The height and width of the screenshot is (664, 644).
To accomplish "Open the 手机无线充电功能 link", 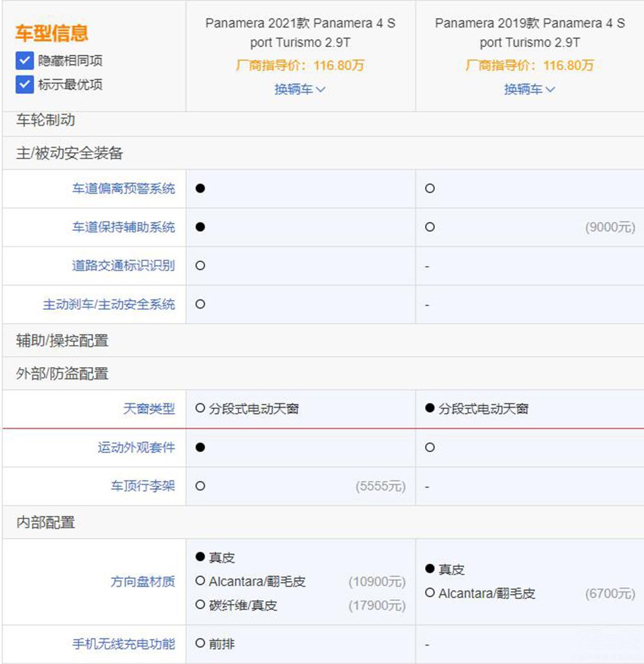I will 123,643.
